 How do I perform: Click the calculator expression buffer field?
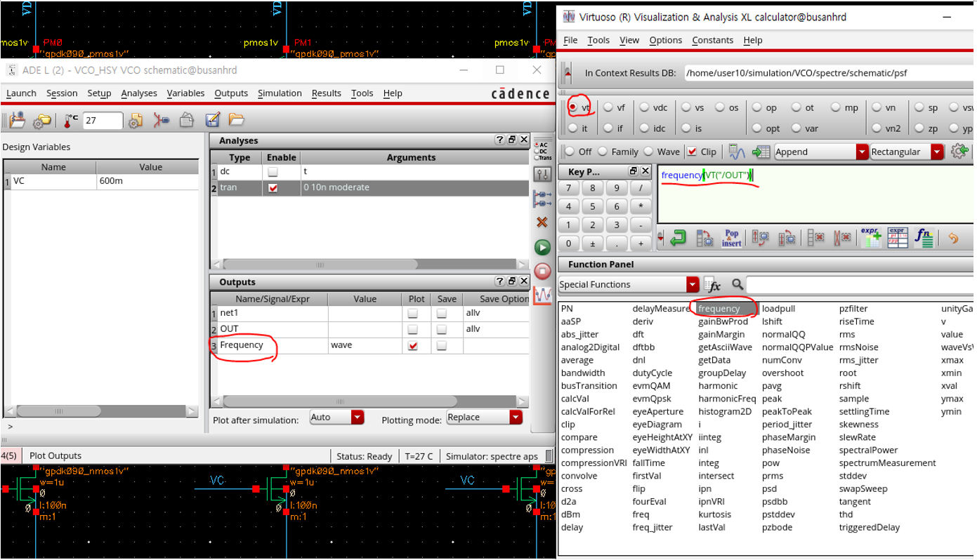(x=815, y=194)
